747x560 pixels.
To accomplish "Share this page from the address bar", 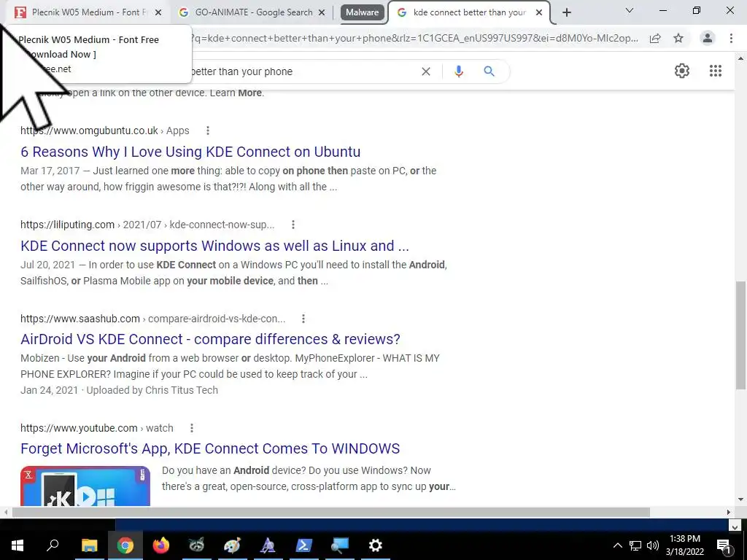I will tap(655, 39).
